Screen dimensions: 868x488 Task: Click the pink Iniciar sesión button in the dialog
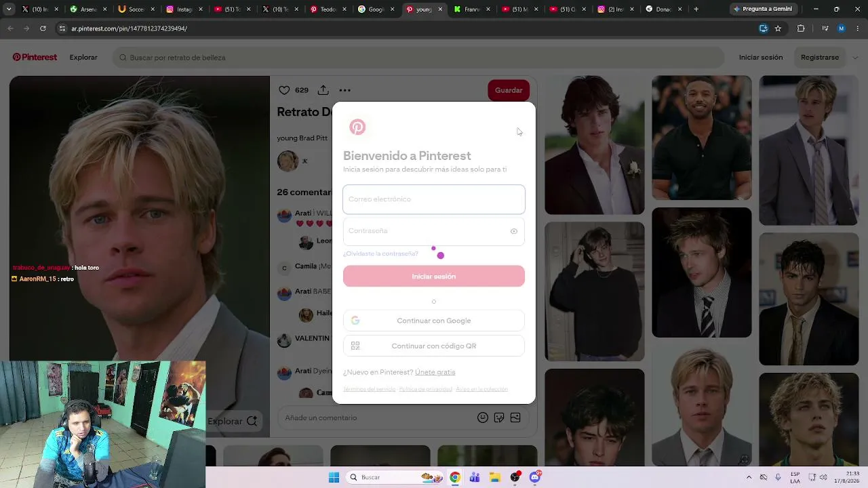[x=434, y=277]
